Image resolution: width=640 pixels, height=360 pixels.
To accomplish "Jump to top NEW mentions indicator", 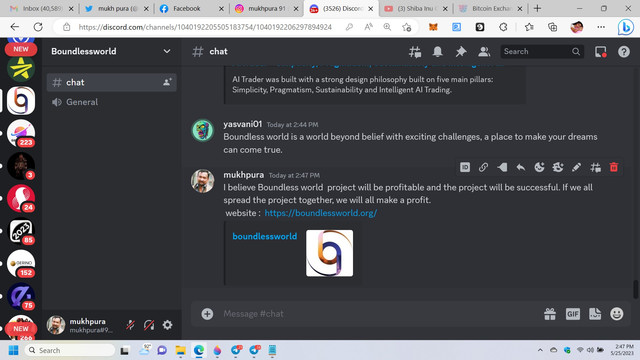I will pyautogui.click(x=21, y=49).
